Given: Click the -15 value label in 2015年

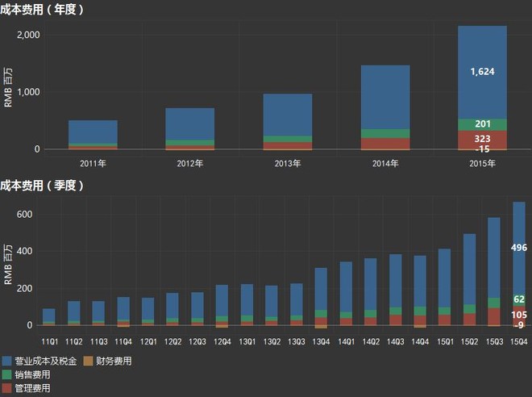Looking at the screenshot, I should pos(483,149).
